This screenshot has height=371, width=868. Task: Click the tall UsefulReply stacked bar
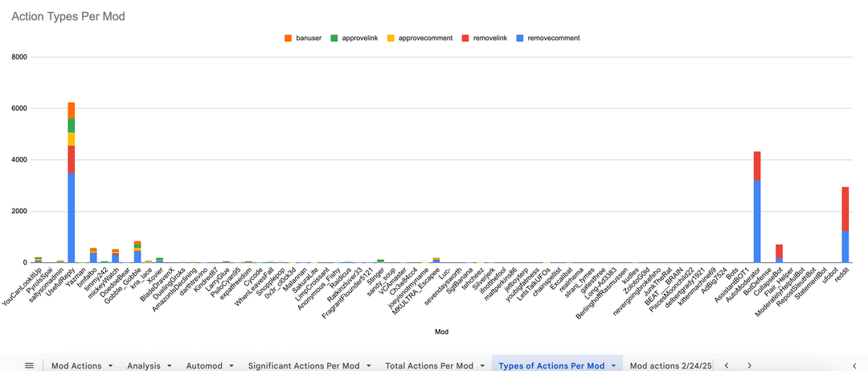[x=72, y=185]
